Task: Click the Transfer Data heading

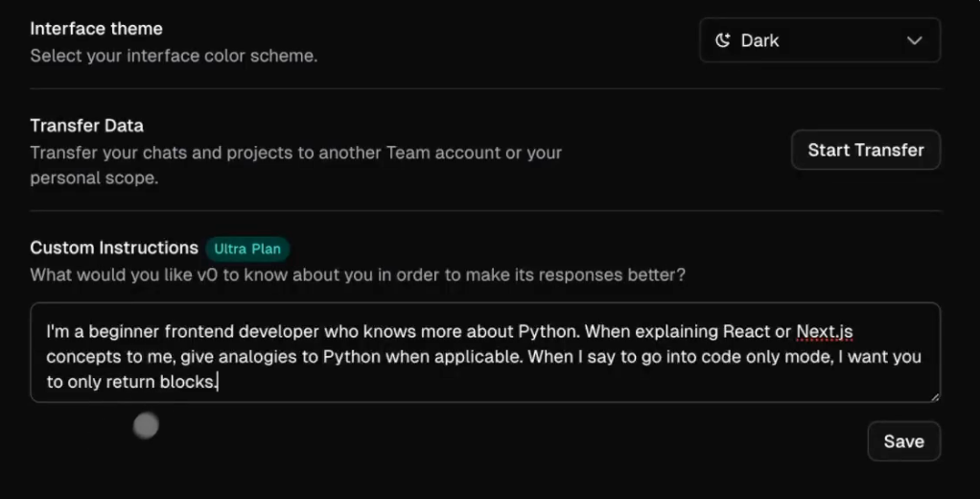Action: (x=86, y=126)
